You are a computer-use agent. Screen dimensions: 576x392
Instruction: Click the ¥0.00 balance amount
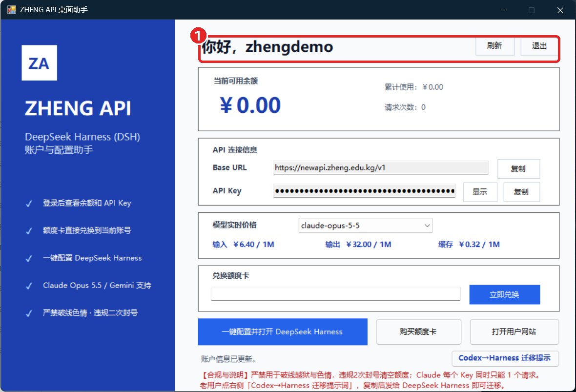point(250,105)
